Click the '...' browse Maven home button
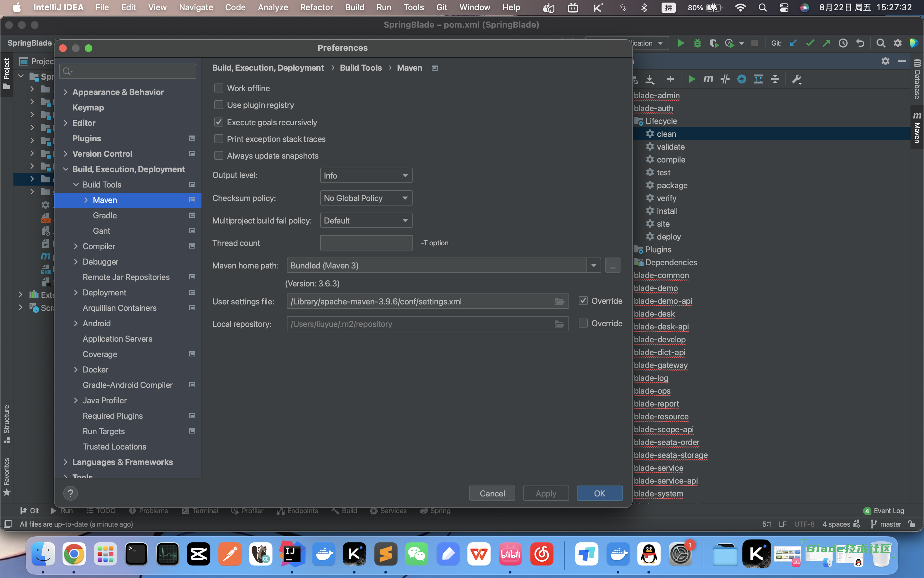Image resolution: width=924 pixels, height=578 pixels. [x=613, y=265]
